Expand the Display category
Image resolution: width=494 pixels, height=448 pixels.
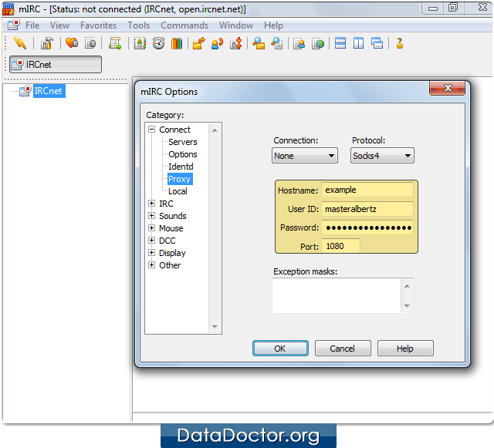pyautogui.click(x=152, y=252)
